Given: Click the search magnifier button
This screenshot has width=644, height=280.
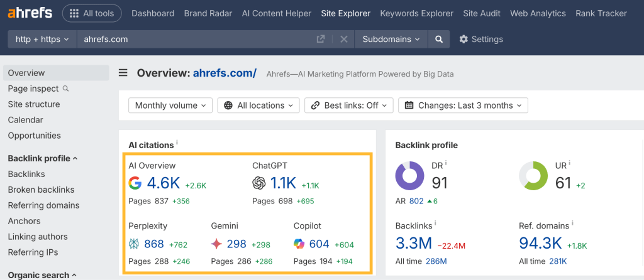Looking at the screenshot, I should pos(438,39).
